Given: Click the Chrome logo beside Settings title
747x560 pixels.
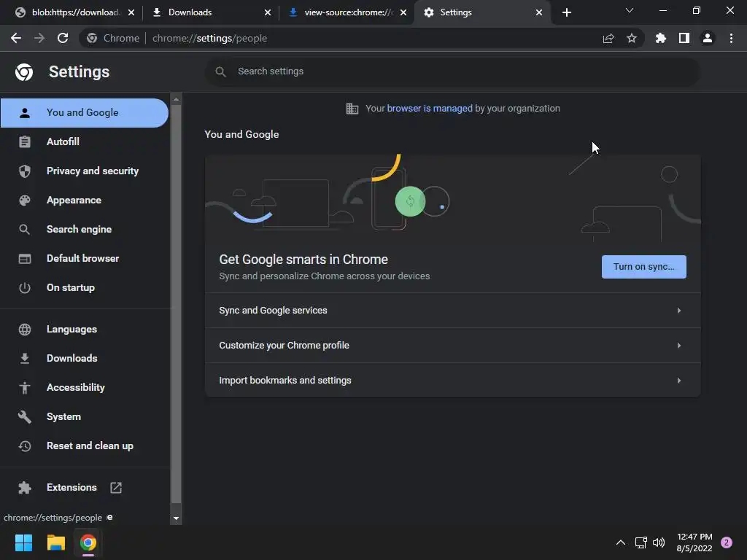Looking at the screenshot, I should (24, 72).
